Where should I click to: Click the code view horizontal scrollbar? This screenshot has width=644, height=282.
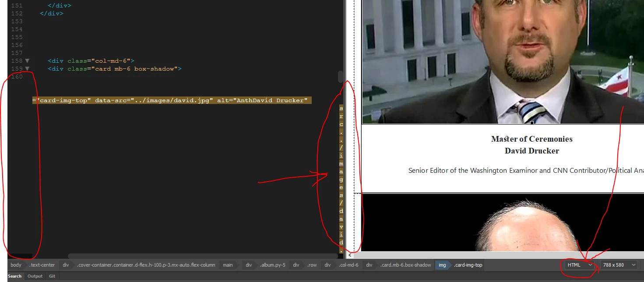coord(204,256)
